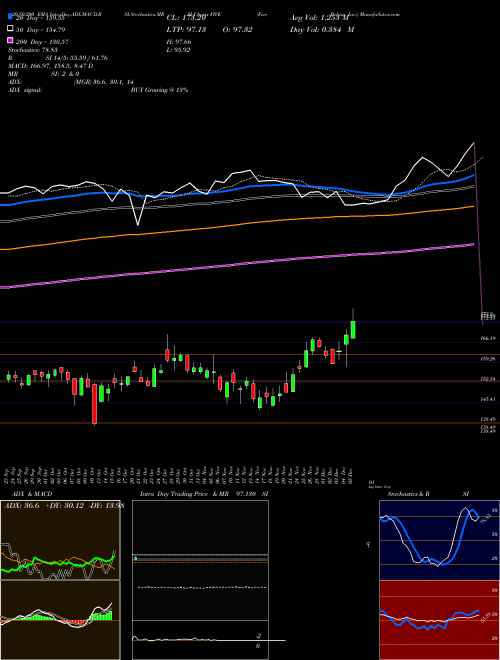Click the 152.34 price axis label

pos(488,379)
